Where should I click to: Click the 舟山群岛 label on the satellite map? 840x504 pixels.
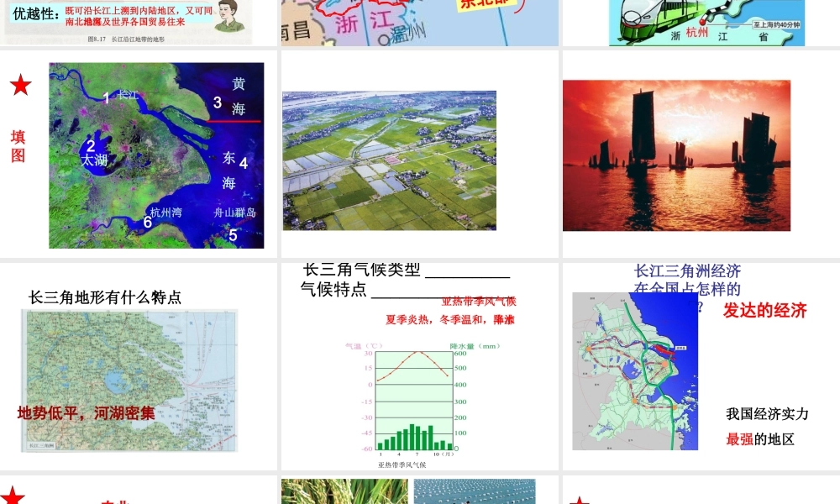[234, 212]
